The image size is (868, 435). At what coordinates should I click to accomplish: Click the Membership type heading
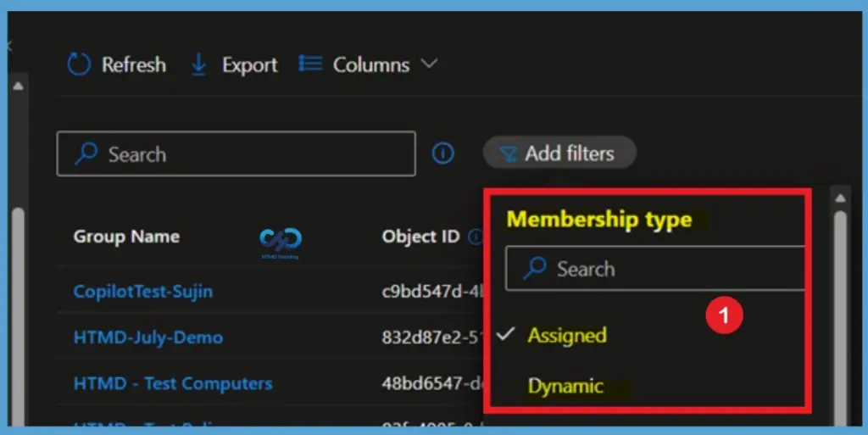click(599, 219)
